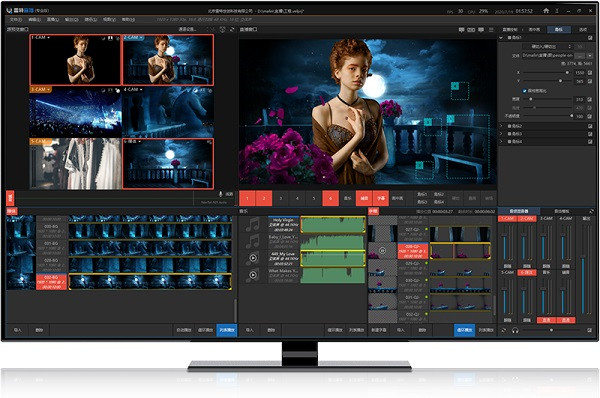Click red camera switch button 6

pyautogui.click(x=330, y=198)
